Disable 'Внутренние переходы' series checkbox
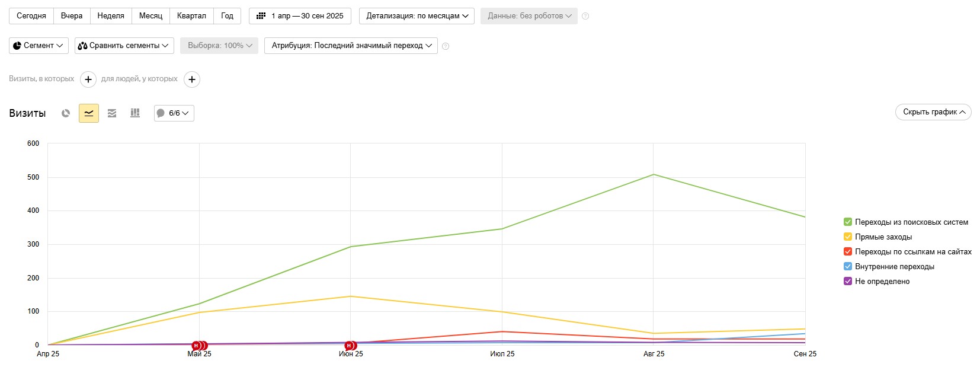Image resolution: width=980 pixels, height=383 pixels. click(848, 267)
